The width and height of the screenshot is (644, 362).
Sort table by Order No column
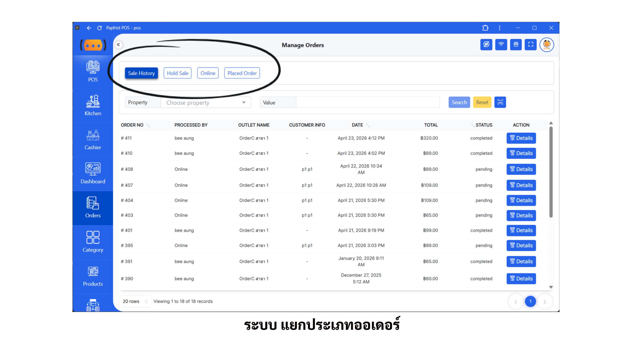148,125
